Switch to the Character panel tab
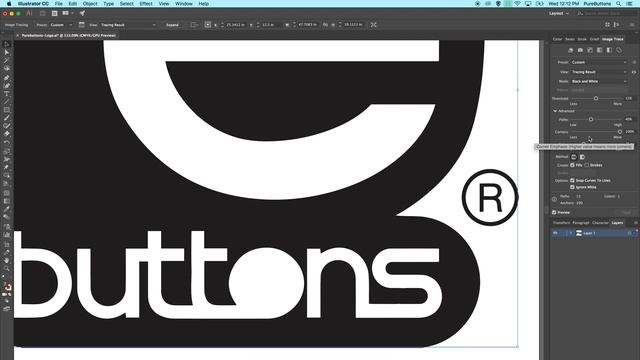 600,223
